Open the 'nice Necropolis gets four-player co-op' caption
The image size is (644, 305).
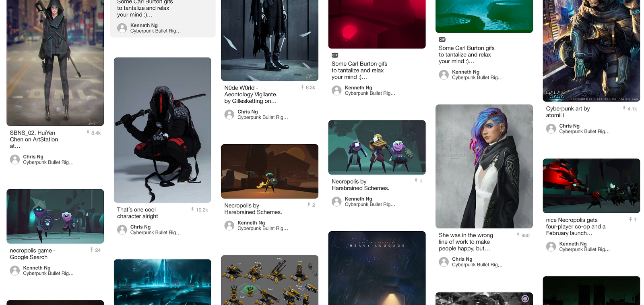[576, 226]
